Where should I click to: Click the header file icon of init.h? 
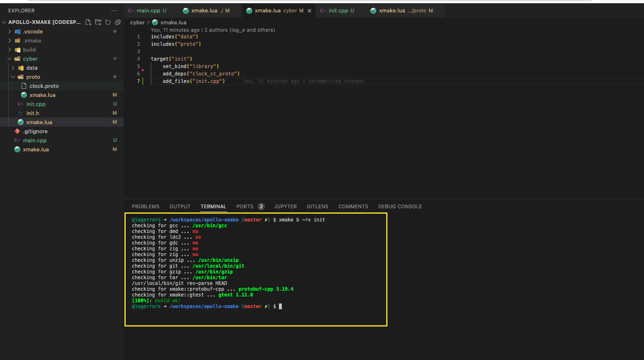click(x=21, y=113)
